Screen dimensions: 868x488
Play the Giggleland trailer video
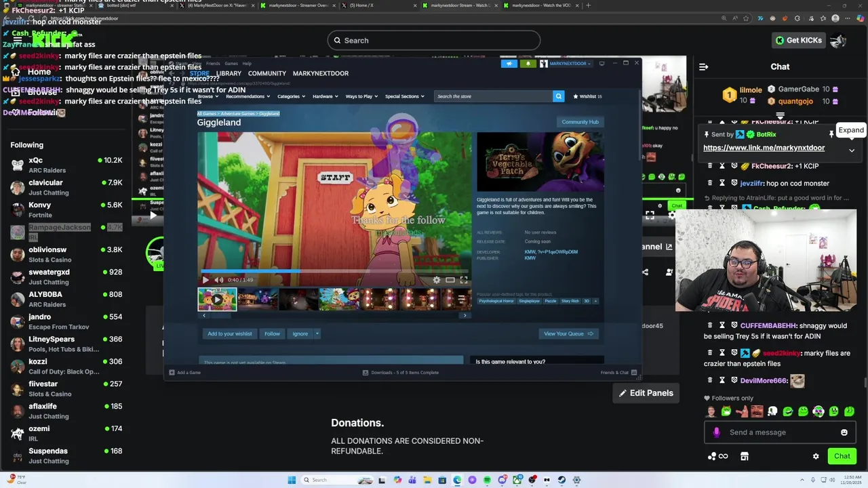(205, 280)
